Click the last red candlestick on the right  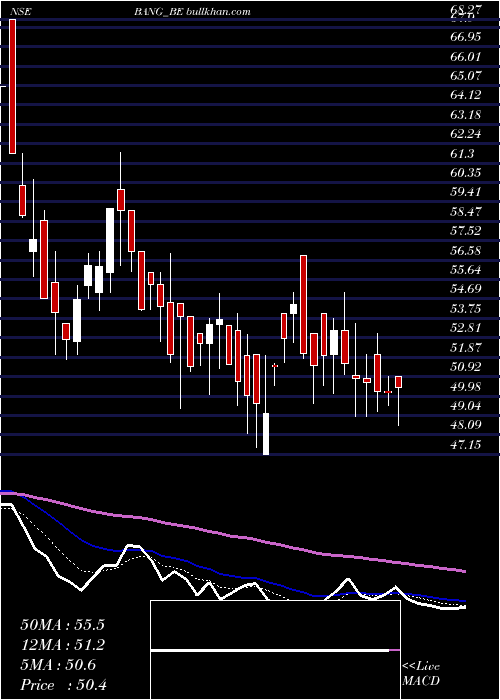pos(398,382)
